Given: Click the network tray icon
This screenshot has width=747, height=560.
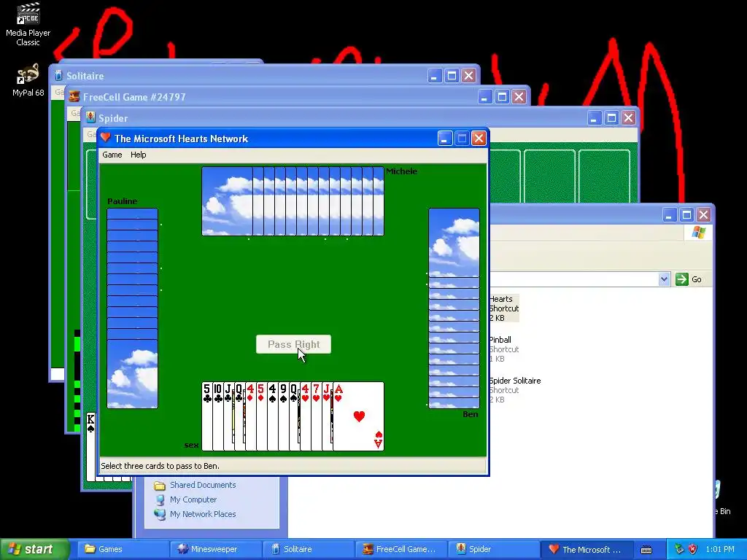Looking at the screenshot, I should pyautogui.click(x=679, y=550).
